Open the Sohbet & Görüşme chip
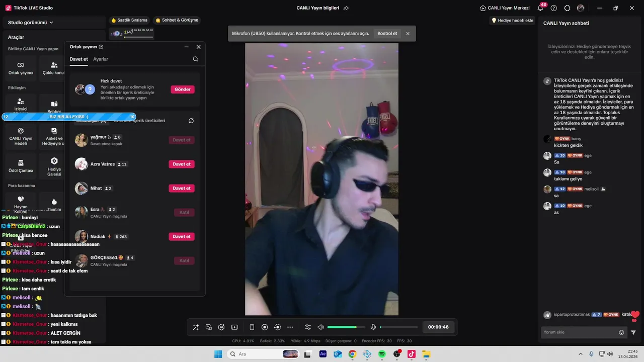Viewport: 644px width, 362px height. [177, 20]
